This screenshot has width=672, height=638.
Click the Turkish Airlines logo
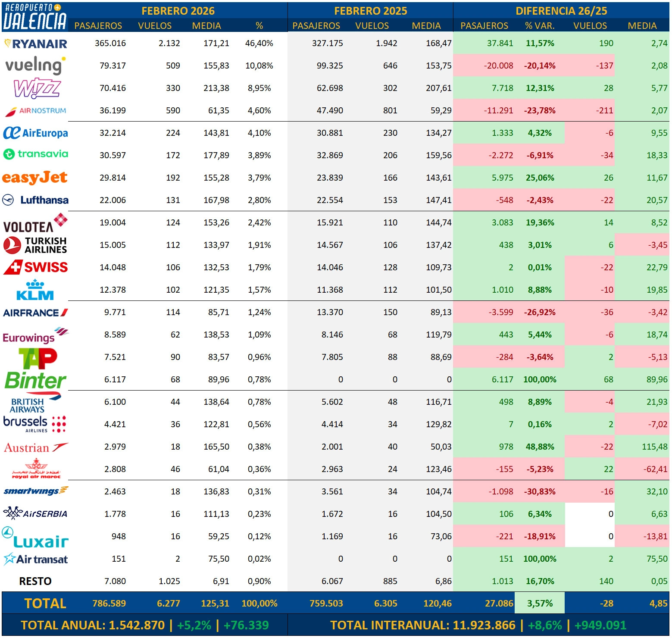[x=35, y=245]
